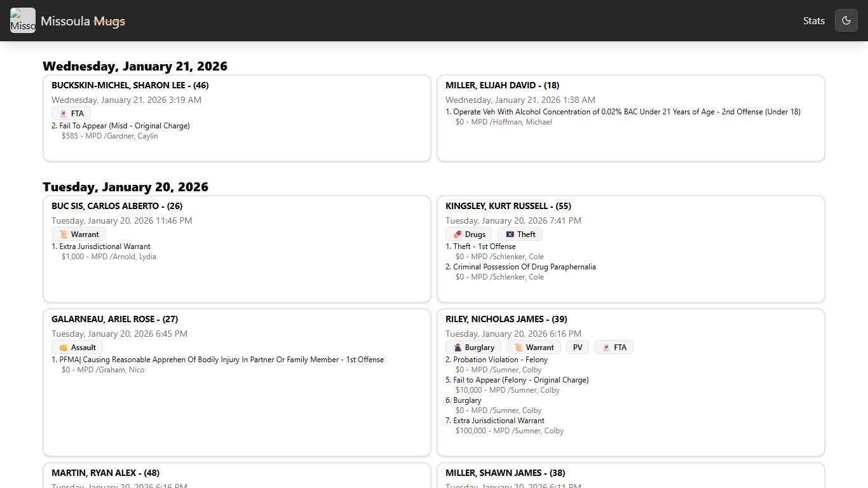Image resolution: width=868 pixels, height=488 pixels.
Task: Click the MILLER, SHAWN JAMES card header
Action: [x=505, y=473]
